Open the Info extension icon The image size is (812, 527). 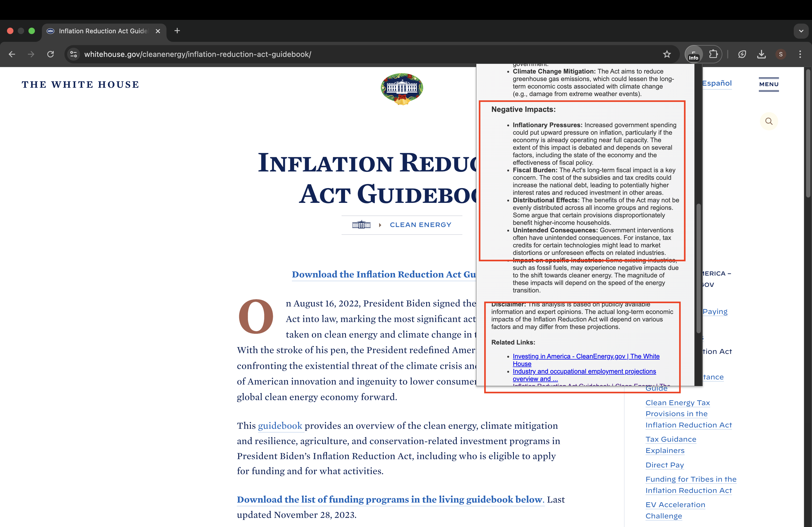(694, 54)
